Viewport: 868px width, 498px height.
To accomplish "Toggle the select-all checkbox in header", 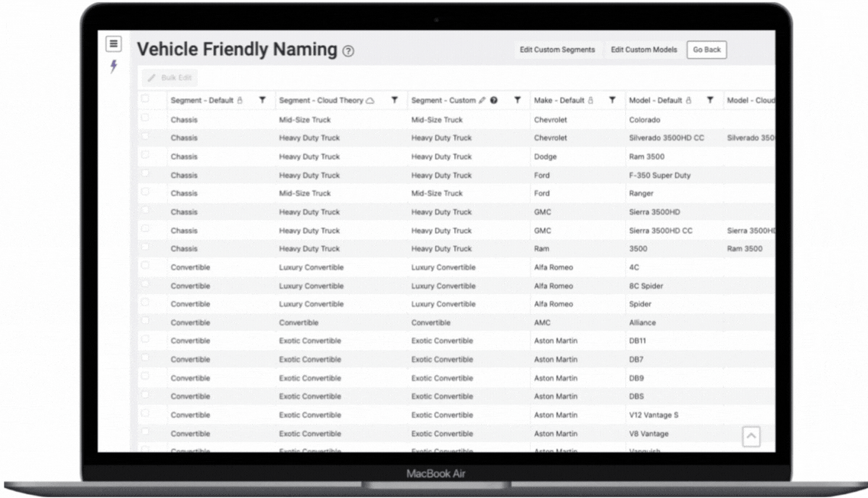I will point(145,99).
